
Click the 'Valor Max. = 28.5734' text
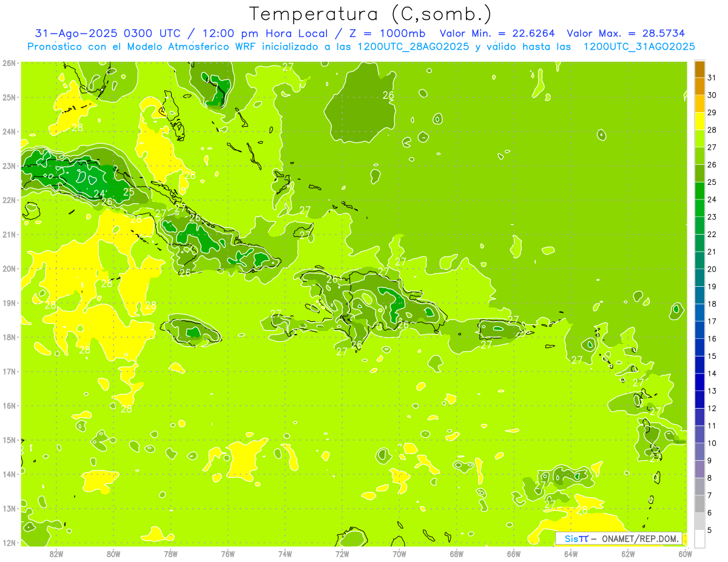625,33
